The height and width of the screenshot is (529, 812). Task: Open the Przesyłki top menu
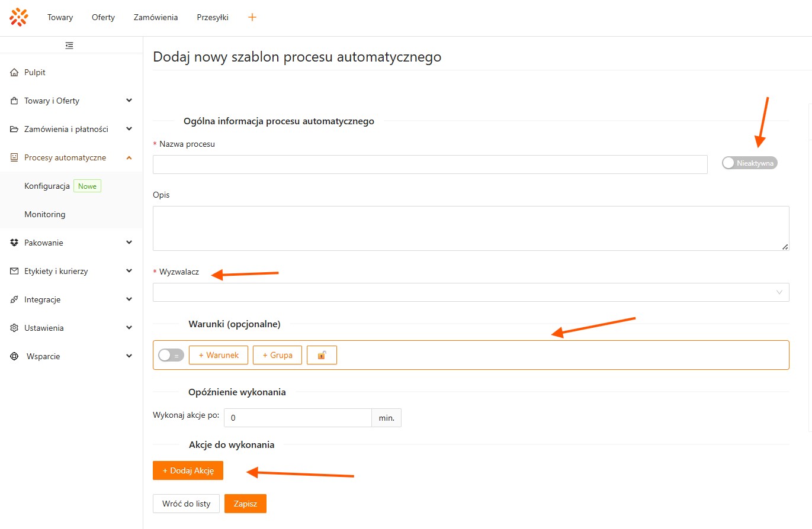point(213,17)
